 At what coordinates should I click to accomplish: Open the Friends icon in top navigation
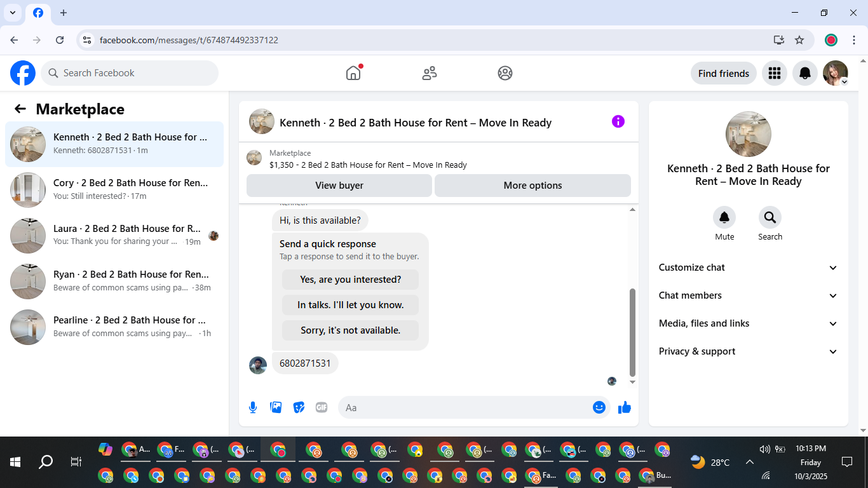pos(430,73)
